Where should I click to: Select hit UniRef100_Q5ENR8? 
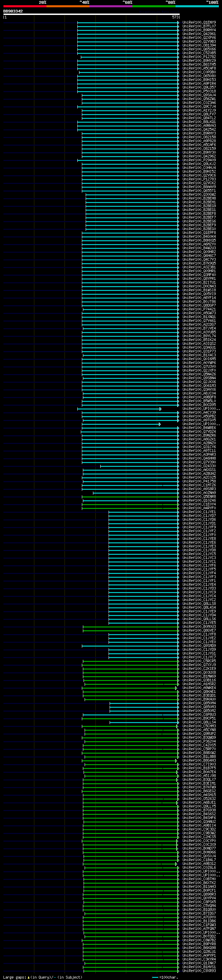[x=199, y=496]
